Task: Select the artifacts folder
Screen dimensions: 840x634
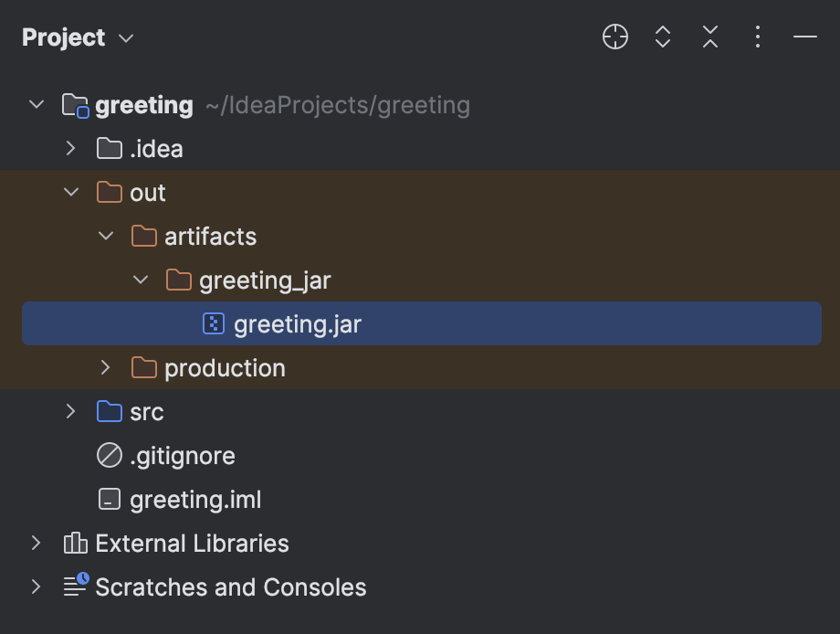Action: (x=211, y=236)
